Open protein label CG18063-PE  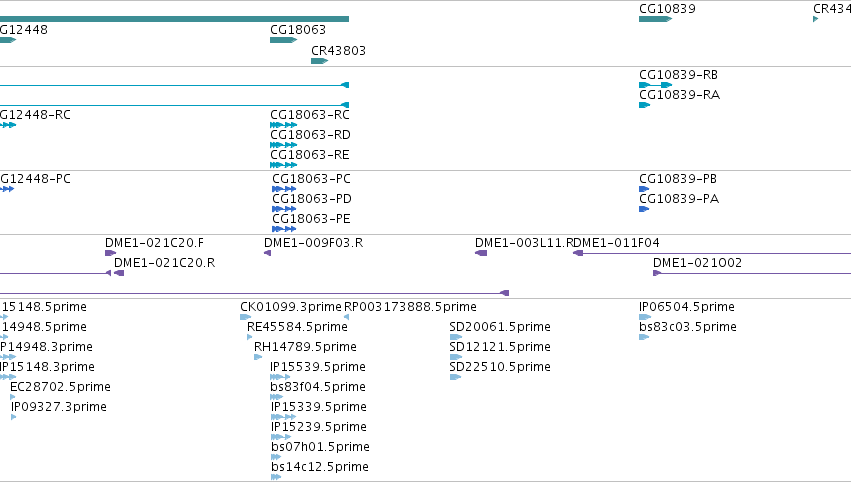click(312, 219)
